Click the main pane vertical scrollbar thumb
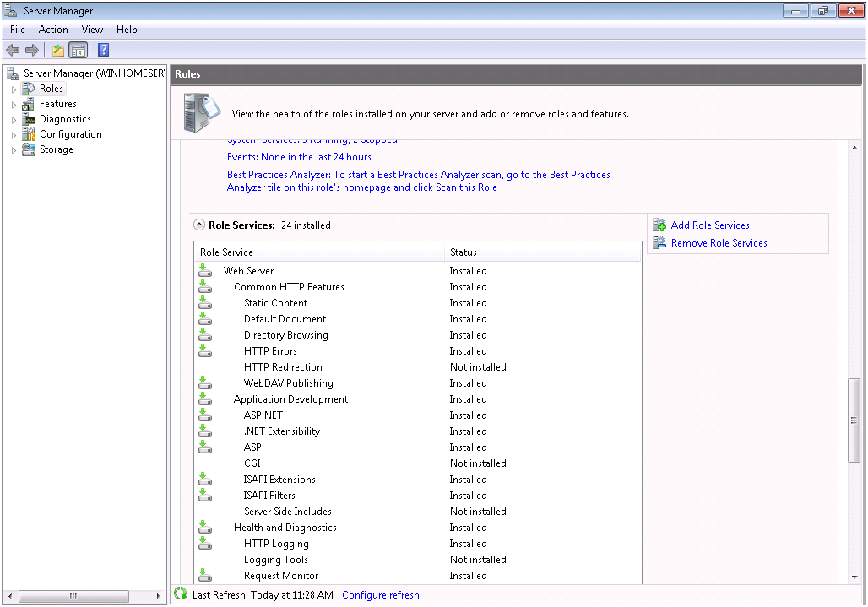The width and height of the screenshot is (868, 607). pyautogui.click(x=854, y=420)
